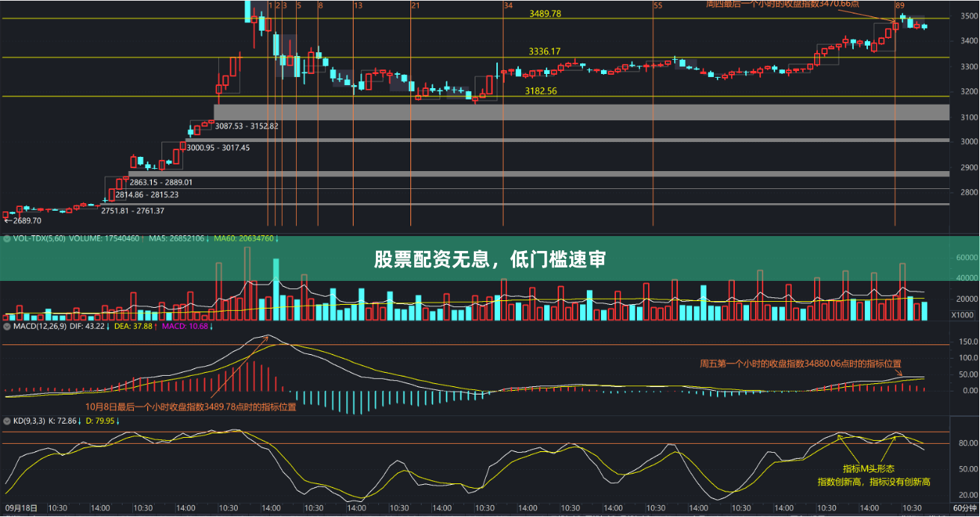Click 2800 on the price axis
This screenshot has height=517, width=980.
970,192
